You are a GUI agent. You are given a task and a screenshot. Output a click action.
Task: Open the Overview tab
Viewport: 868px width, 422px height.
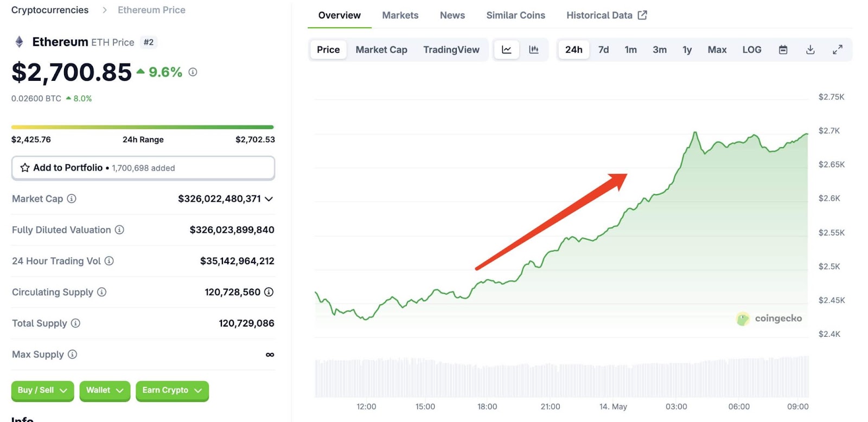pyautogui.click(x=340, y=15)
